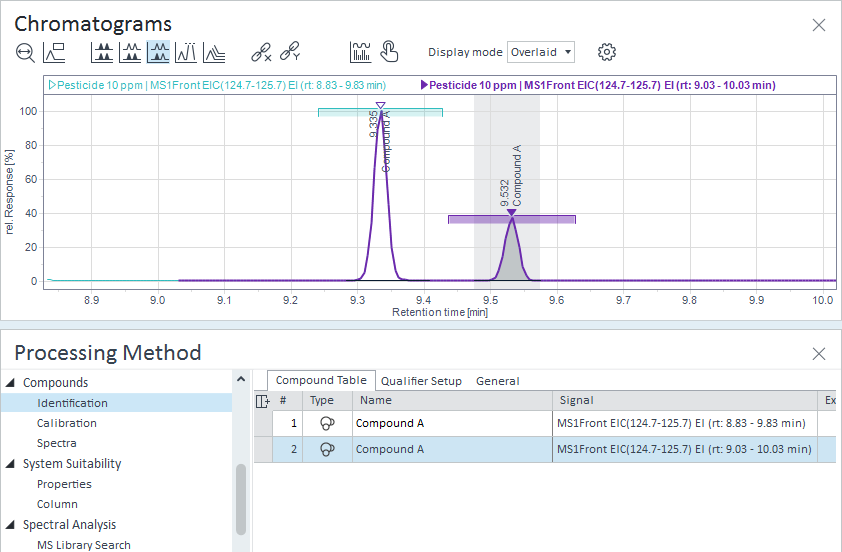Switch to the Qualifier Setup tab
This screenshot has width=842, height=552.
(x=421, y=381)
